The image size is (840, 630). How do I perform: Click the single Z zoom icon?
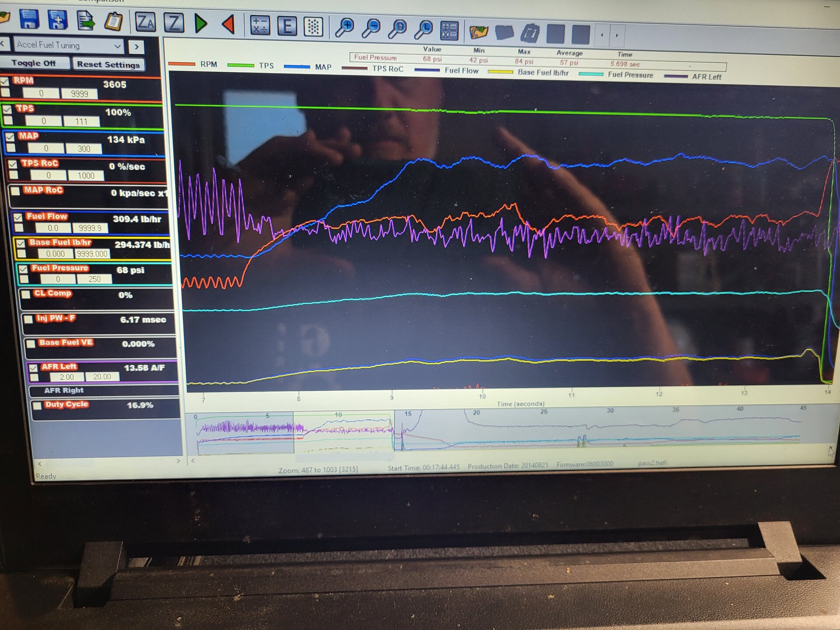click(x=174, y=22)
